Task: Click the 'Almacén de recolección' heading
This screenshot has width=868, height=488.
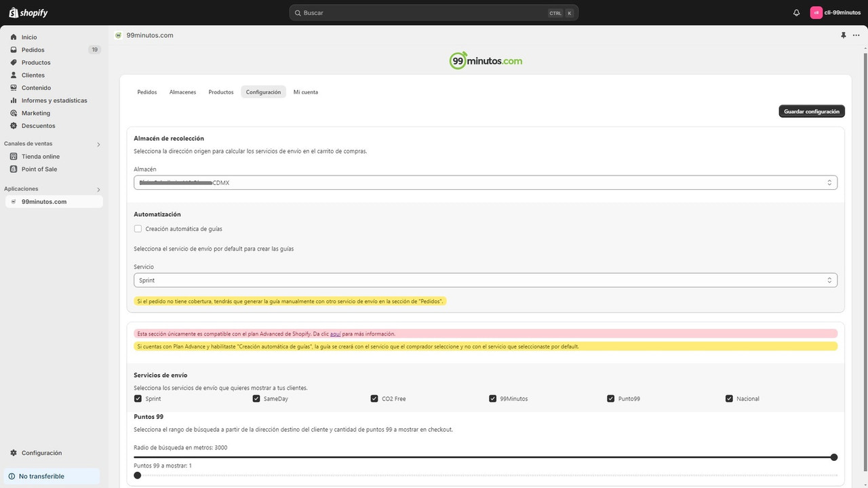Action: click(169, 138)
